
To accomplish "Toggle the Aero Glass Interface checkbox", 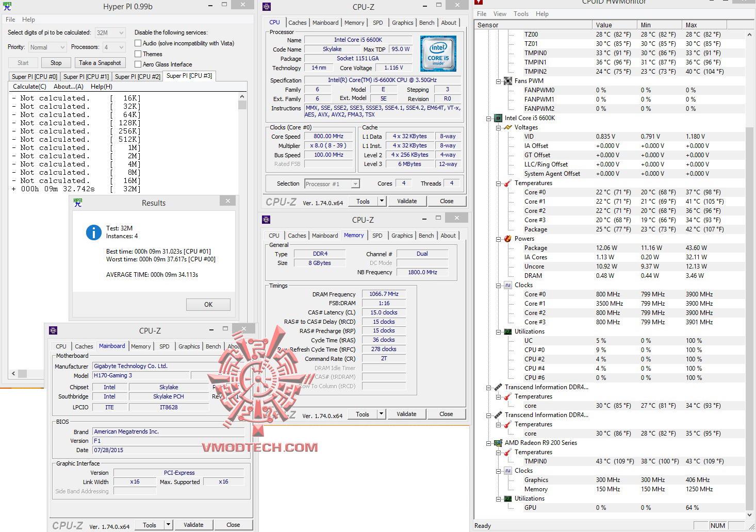I will coord(138,64).
